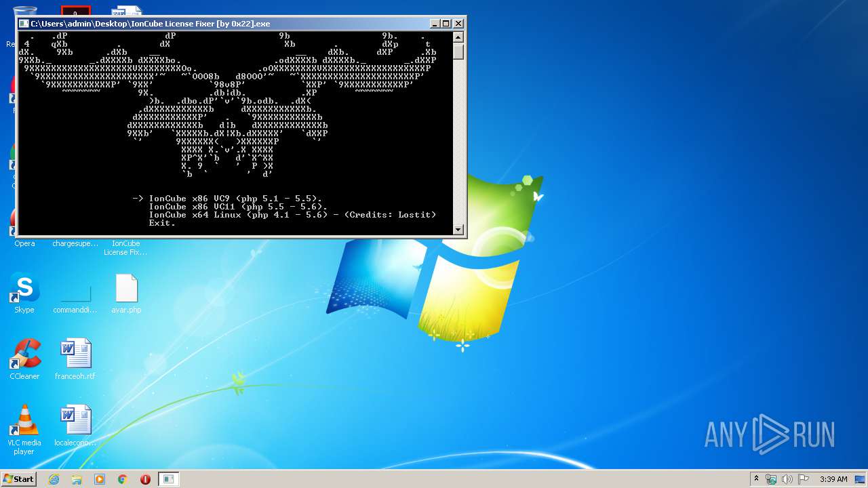The image size is (868, 488).
Task: Open the Skype desktop shortcut
Action: 24,294
